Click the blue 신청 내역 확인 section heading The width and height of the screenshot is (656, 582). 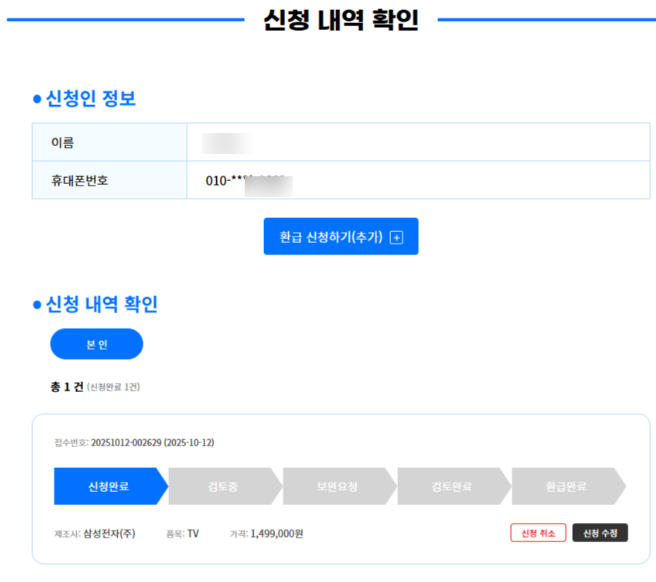coord(102,304)
